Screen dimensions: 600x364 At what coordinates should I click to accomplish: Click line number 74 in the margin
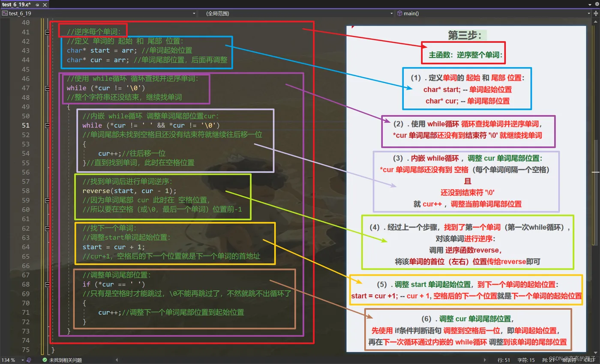26,340
